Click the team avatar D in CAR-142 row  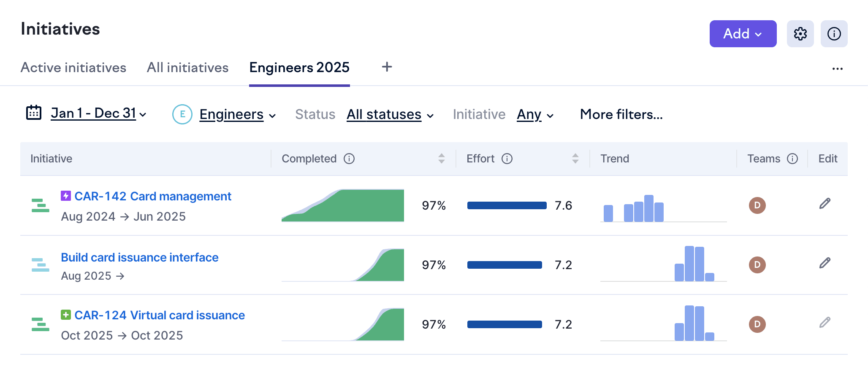[757, 205]
